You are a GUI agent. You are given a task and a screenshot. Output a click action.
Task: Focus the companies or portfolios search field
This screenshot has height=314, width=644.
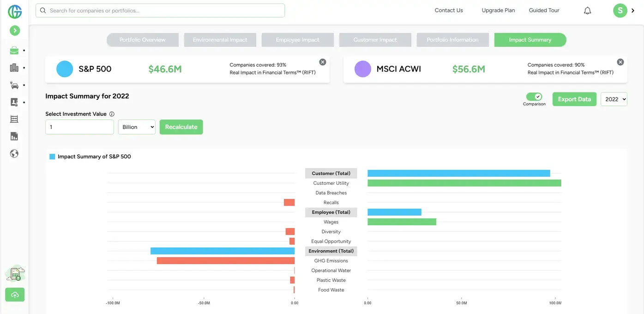(160, 10)
